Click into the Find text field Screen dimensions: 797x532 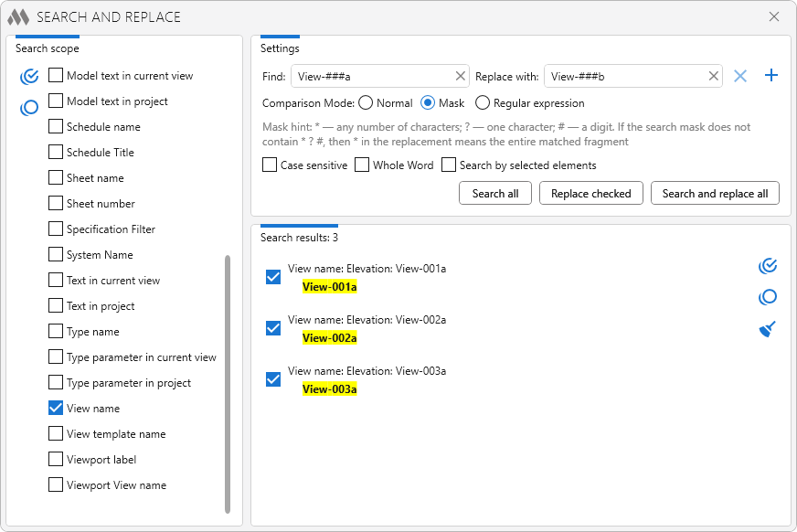[x=370, y=77]
